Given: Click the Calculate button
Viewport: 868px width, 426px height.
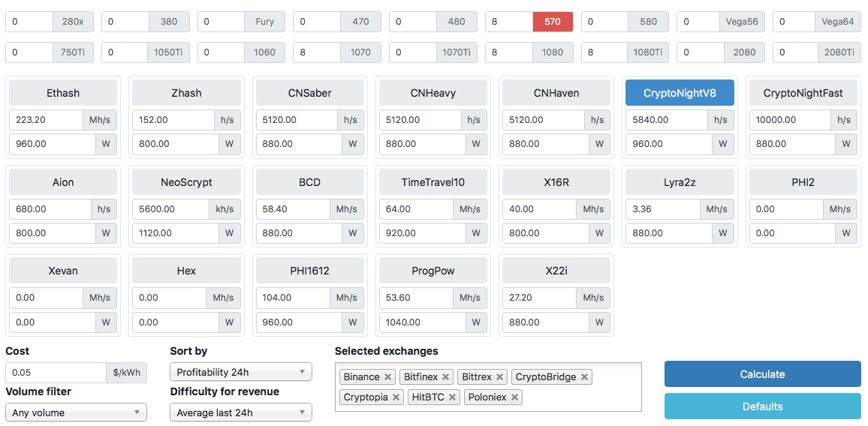Looking at the screenshot, I should [x=762, y=374].
